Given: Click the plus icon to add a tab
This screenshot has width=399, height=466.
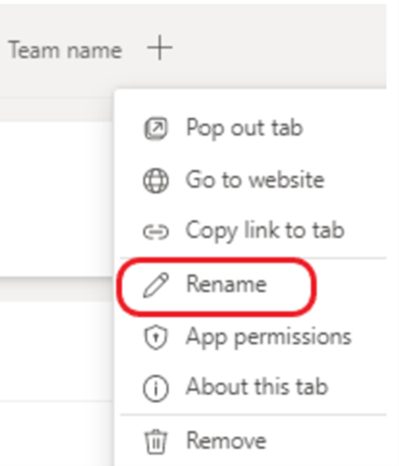Looking at the screenshot, I should coord(160,48).
